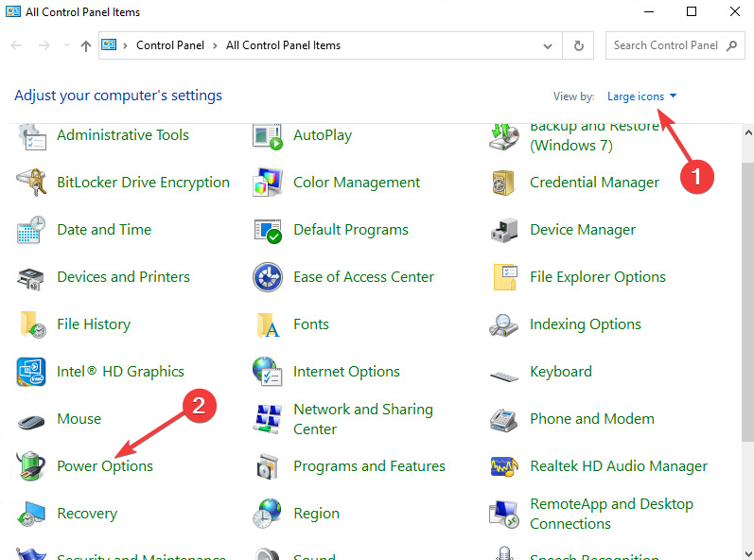Click All Control Panel Items breadcrumb

click(283, 45)
